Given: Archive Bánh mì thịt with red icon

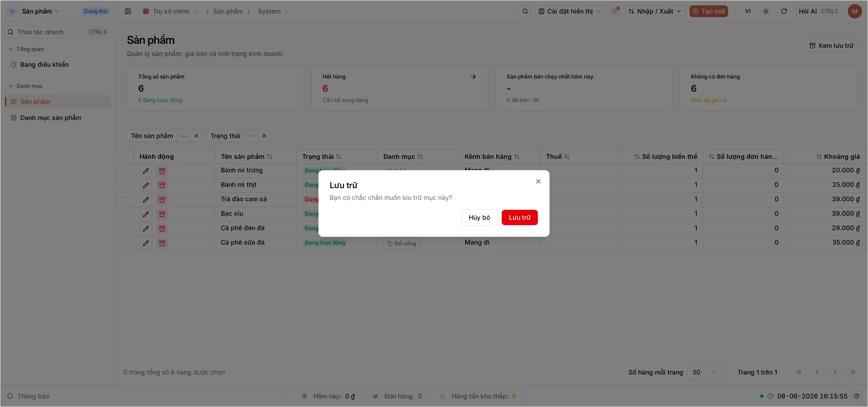Looking at the screenshot, I should (x=162, y=185).
